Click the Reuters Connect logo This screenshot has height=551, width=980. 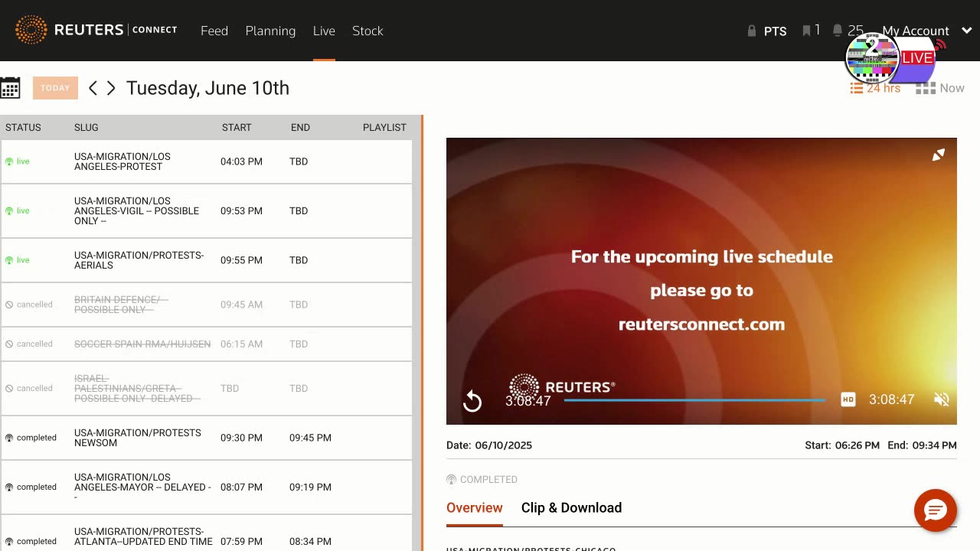click(x=96, y=31)
